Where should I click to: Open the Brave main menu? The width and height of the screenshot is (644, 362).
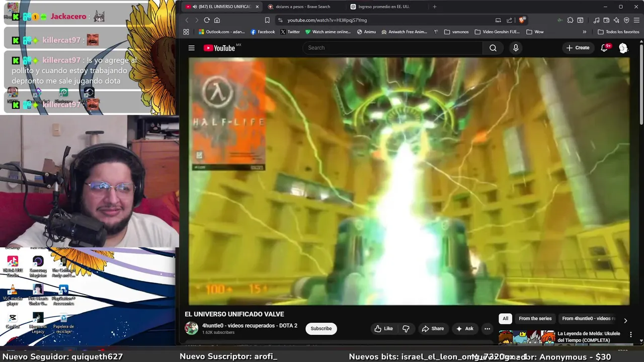tap(637, 20)
